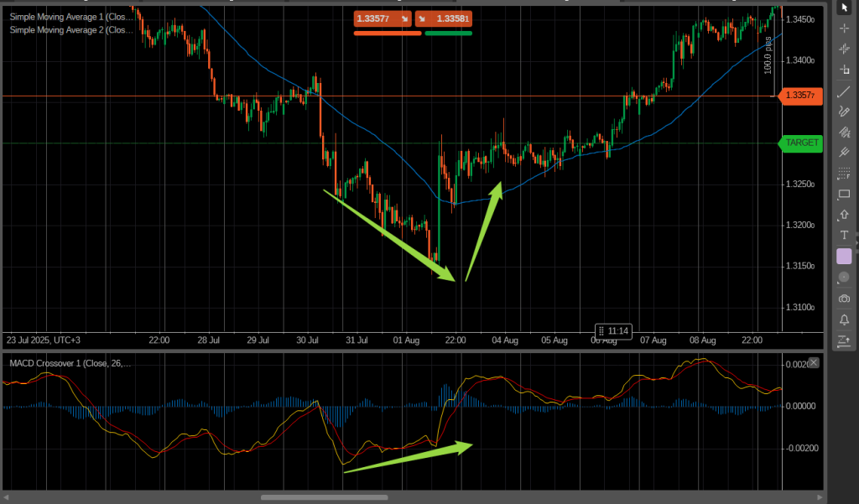Select the arrow cursor tool

click(x=844, y=8)
